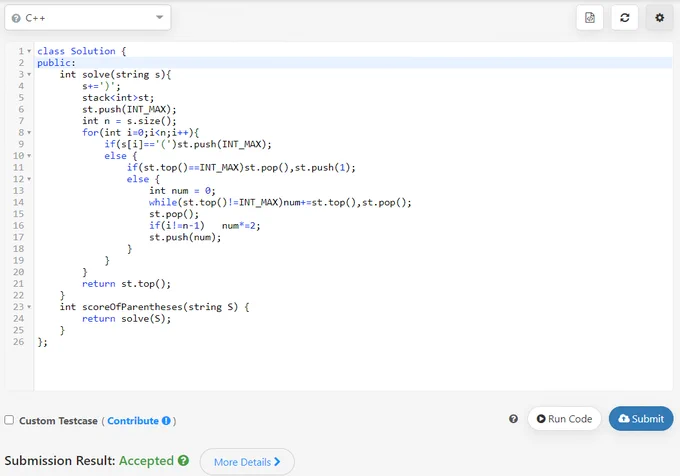The image size is (680, 476).
Task: Click the help icon beside Run Code
Action: [513, 419]
